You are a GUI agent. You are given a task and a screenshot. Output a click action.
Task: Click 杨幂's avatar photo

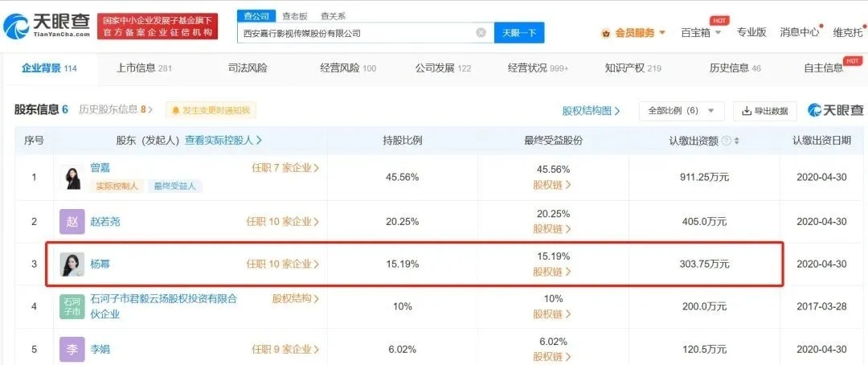72,265
